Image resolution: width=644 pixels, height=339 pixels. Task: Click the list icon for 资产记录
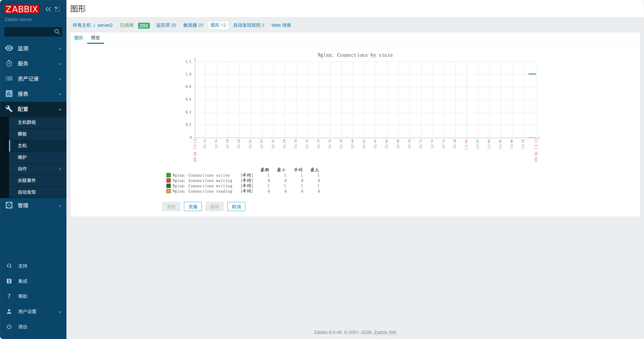pos(9,78)
